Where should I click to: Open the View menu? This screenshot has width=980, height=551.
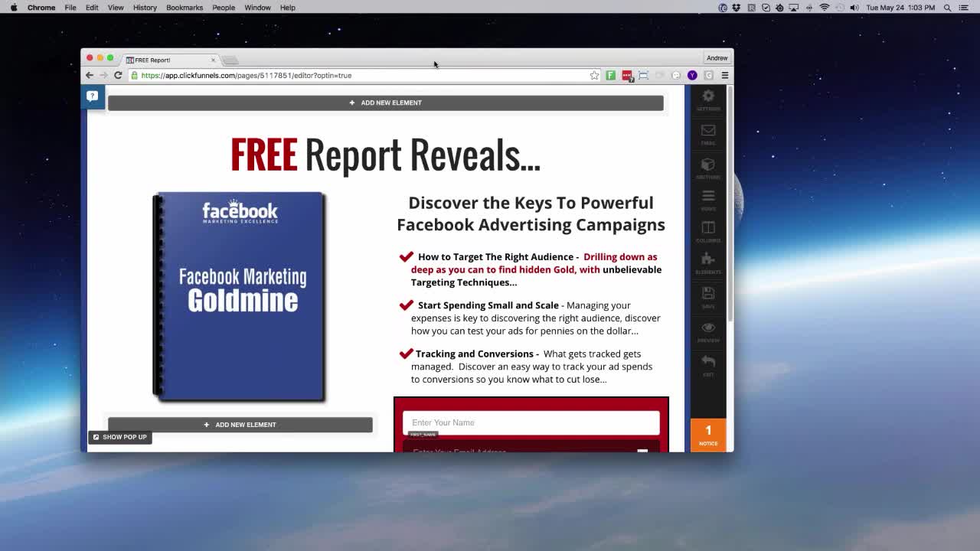coord(116,8)
